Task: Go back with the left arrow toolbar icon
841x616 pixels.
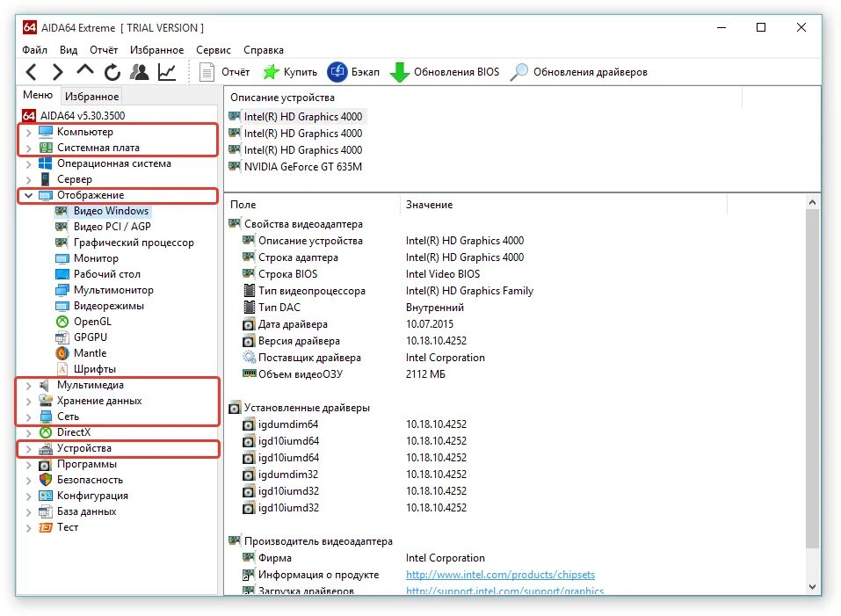Action: click(x=31, y=71)
